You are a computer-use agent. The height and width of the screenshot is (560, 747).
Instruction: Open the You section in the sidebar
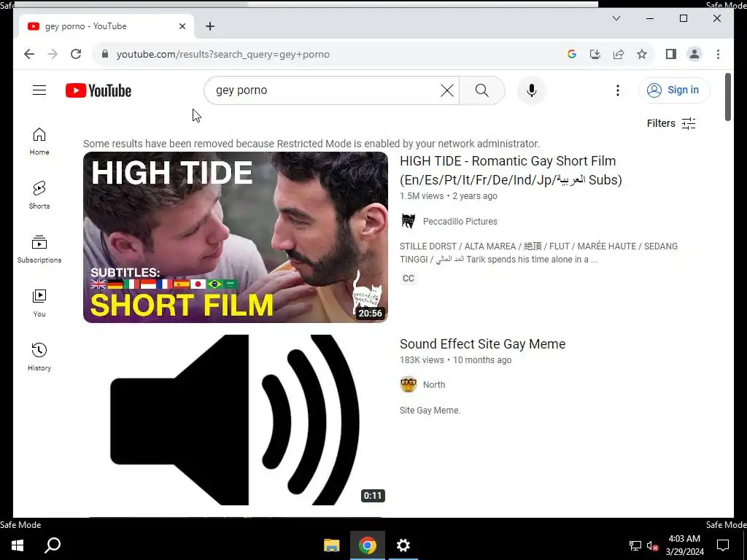tap(39, 303)
